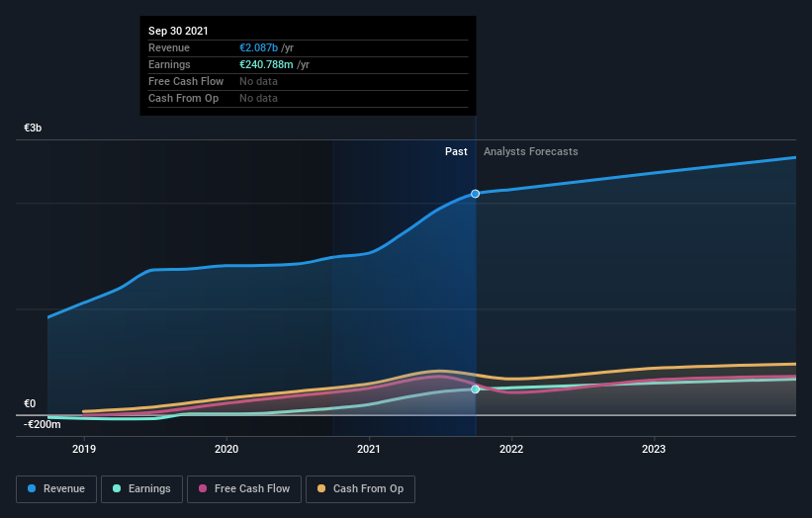This screenshot has height=518, width=812.
Task: Click the €3b y-axis label
Action: (33, 128)
